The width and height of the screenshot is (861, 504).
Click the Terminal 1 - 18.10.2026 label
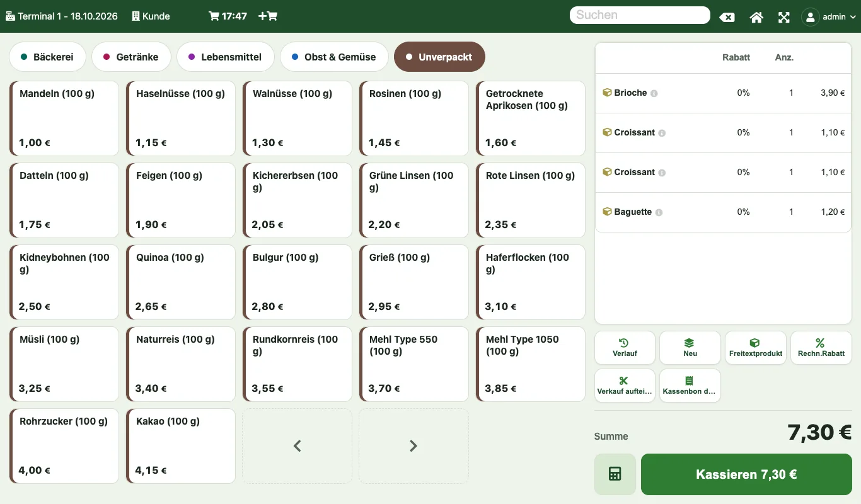click(x=62, y=16)
